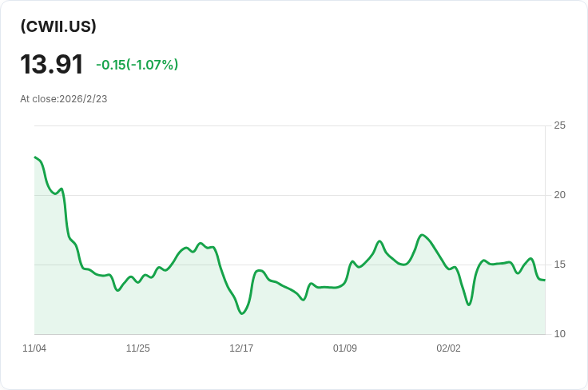Click the line's local peak right after 01/09

coord(352,261)
